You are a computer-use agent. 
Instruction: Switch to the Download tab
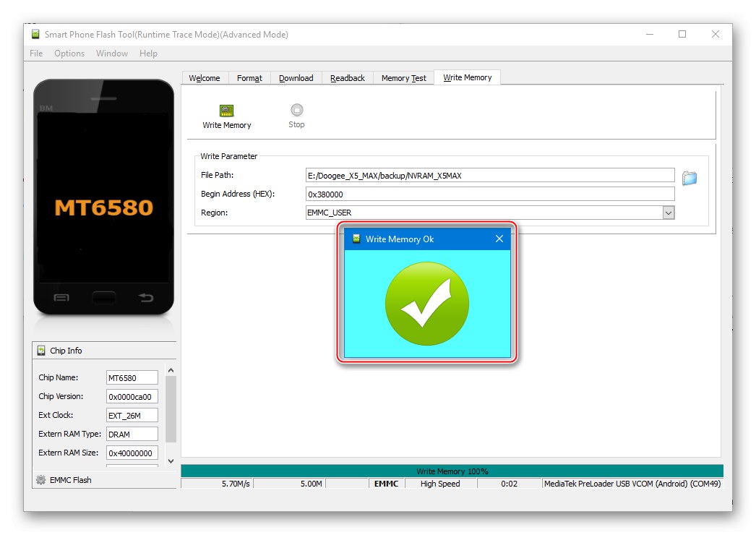click(x=296, y=77)
